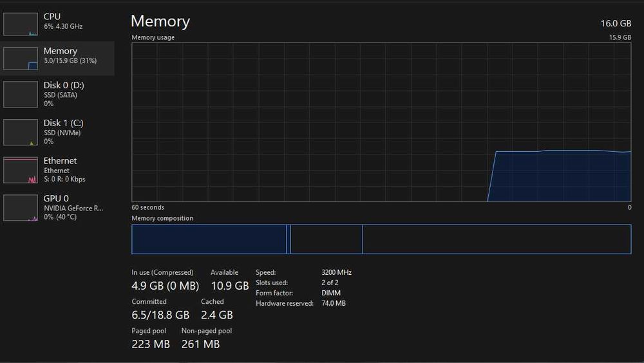Click the '60 seconds' time axis label
Screen dimensions: 644x363
[148, 207]
